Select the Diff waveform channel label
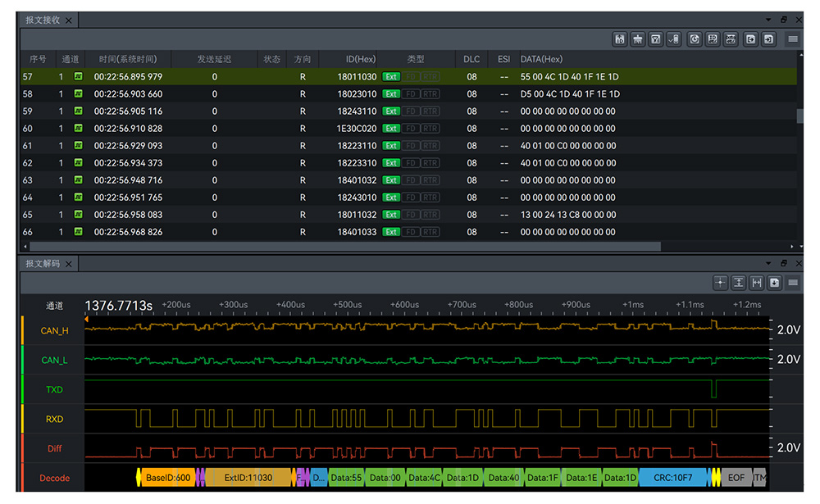Image resolution: width=820 pixels, height=504 pixels. click(54, 448)
